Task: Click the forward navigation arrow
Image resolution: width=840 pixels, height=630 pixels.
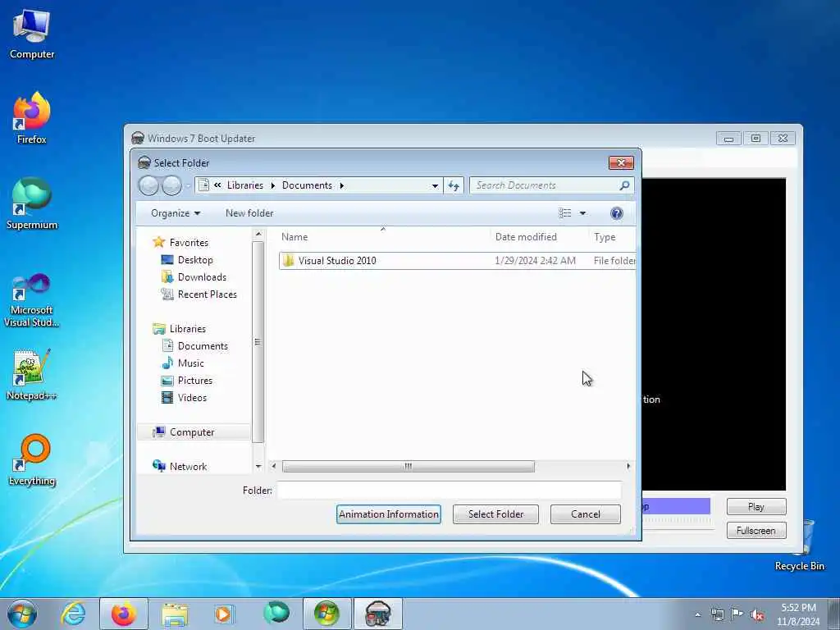Action: pyautogui.click(x=171, y=185)
